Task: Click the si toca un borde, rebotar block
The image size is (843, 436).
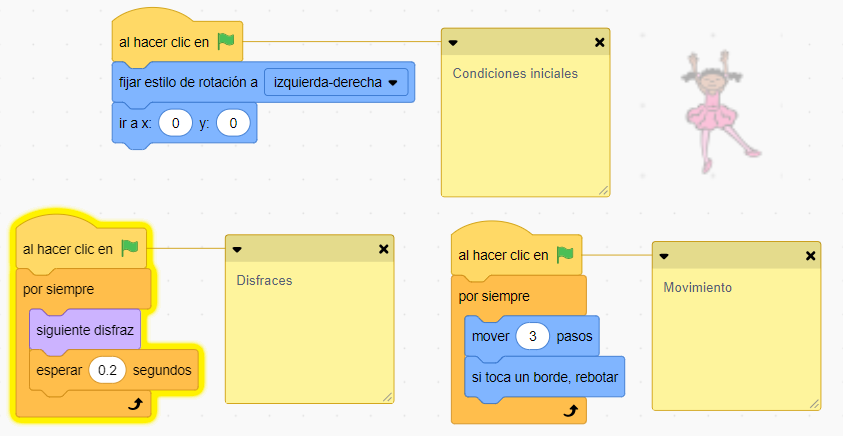Action: click(544, 376)
